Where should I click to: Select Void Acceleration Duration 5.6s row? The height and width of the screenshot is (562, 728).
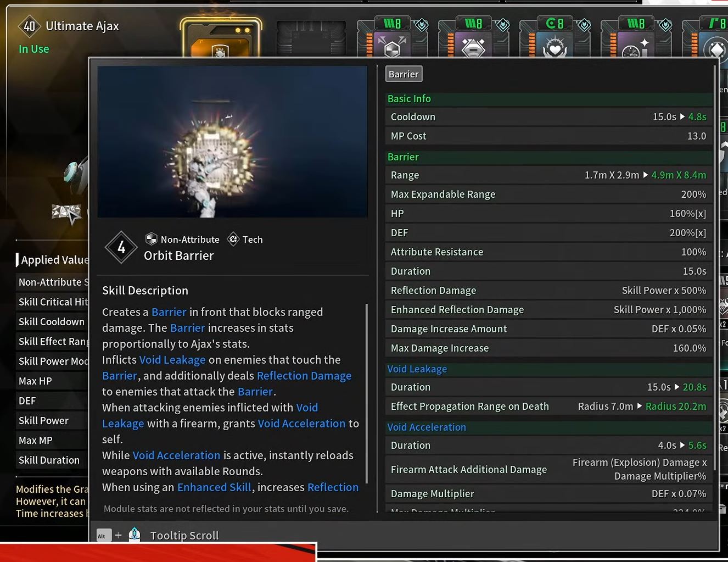tap(548, 446)
